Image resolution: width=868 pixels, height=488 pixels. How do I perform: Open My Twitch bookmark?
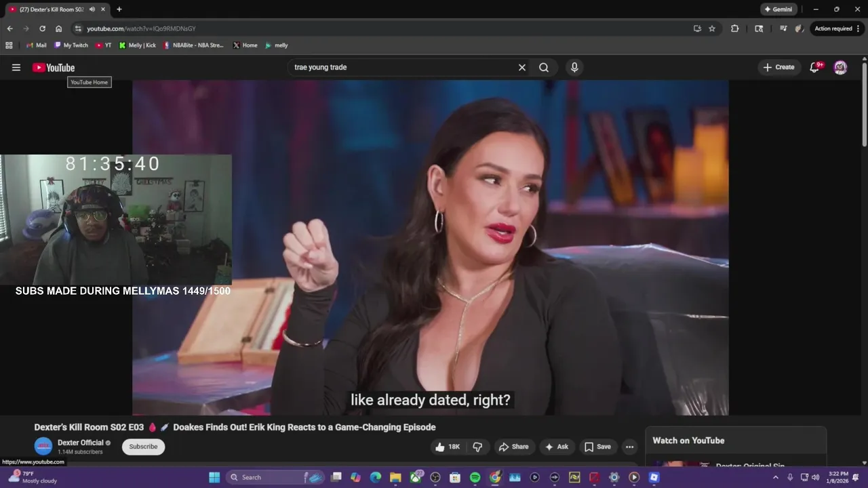(71, 45)
